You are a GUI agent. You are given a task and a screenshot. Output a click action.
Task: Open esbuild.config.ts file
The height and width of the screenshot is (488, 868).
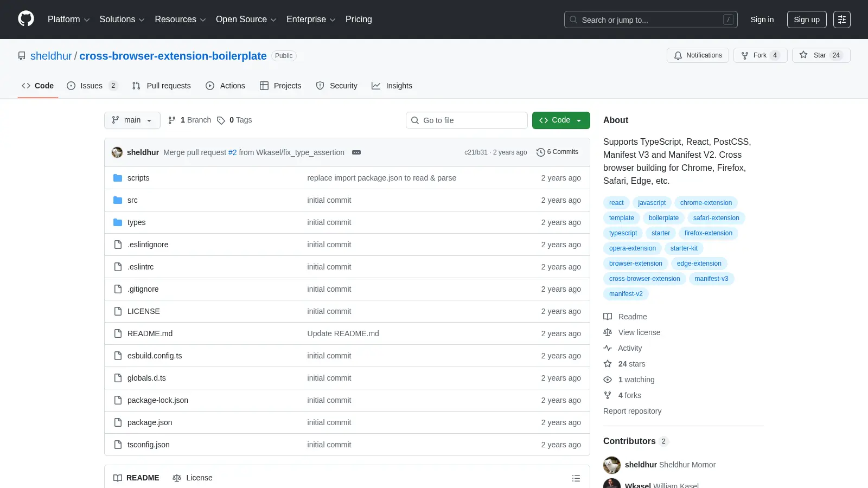[x=155, y=356]
